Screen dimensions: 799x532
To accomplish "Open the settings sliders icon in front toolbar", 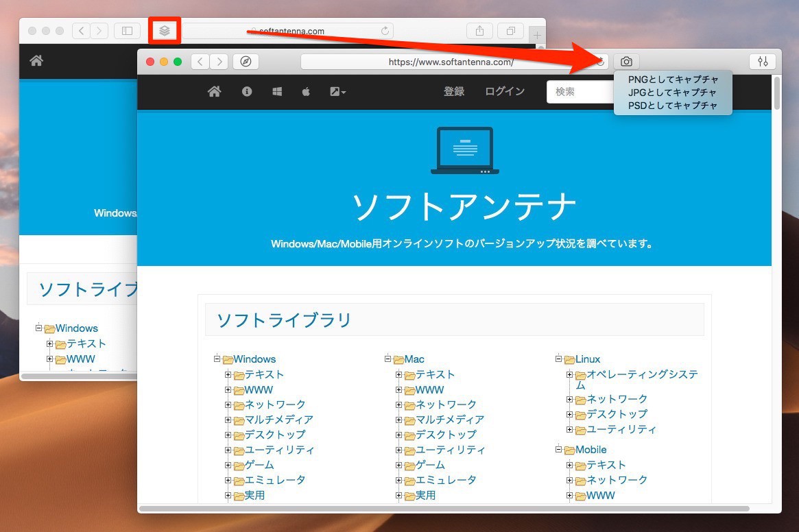I will pyautogui.click(x=763, y=62).
